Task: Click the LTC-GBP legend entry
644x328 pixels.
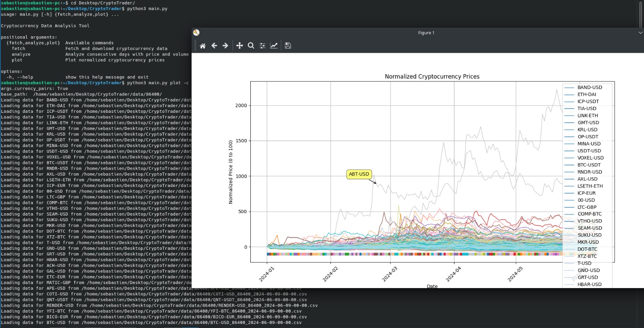Action: coord(580,207)
